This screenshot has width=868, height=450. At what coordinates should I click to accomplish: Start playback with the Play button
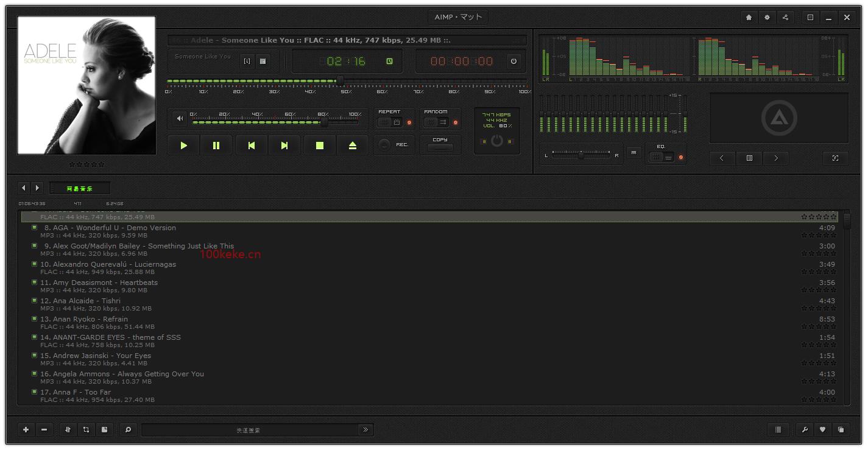[183, 146]
